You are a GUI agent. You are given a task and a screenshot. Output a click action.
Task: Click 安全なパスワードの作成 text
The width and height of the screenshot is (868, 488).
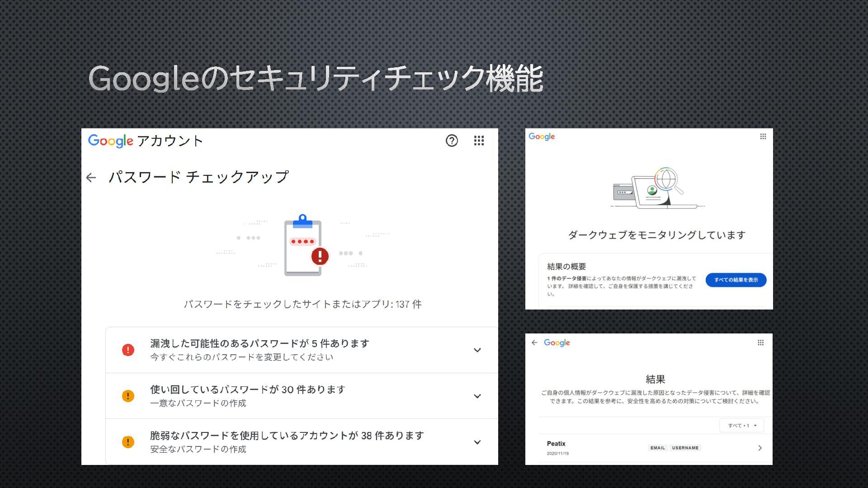point(198,449)
